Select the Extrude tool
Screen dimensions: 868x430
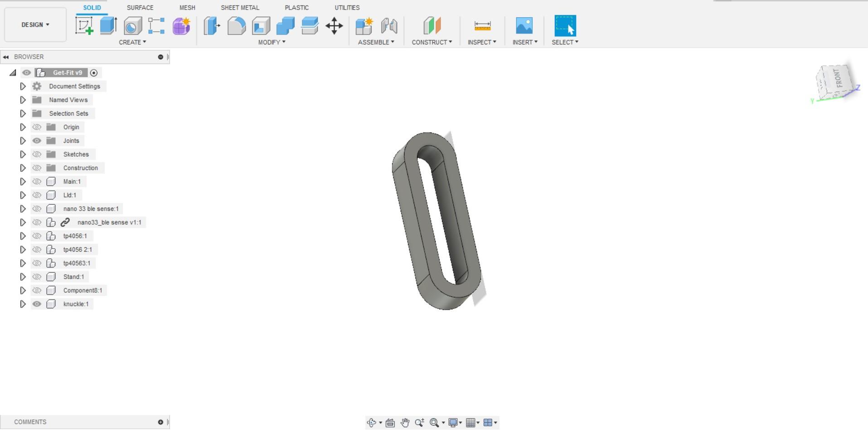point(108,25)
